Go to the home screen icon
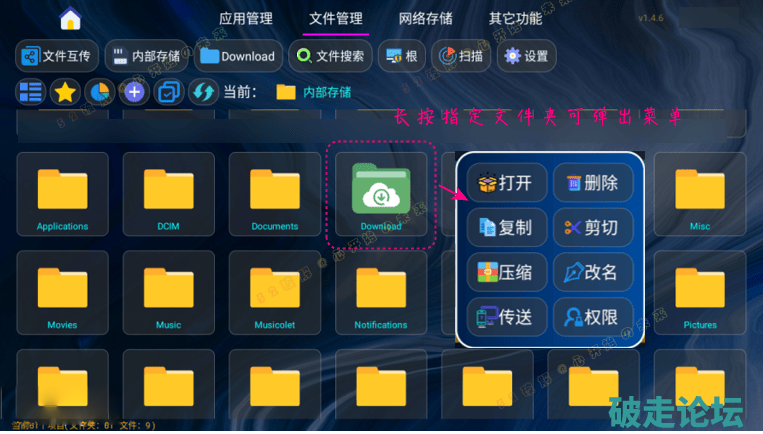Screen dimensions: 763x434 point(70,18)
